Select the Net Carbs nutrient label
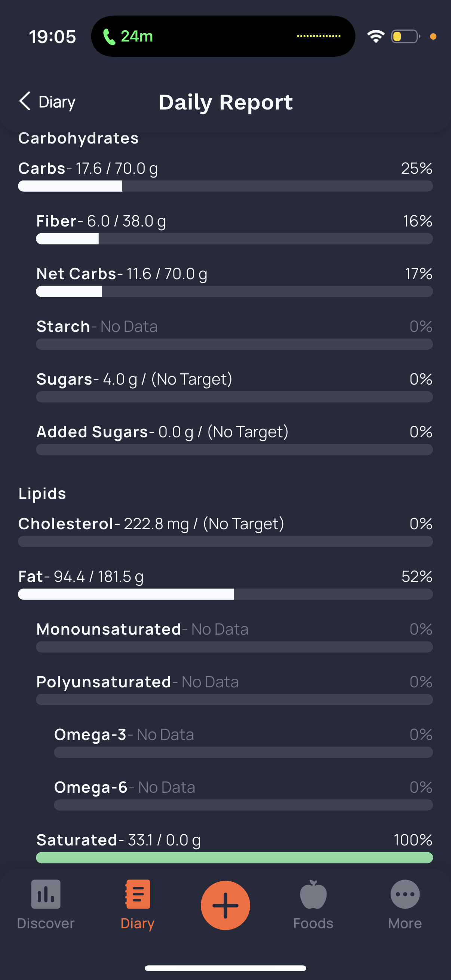 (76, 274)
